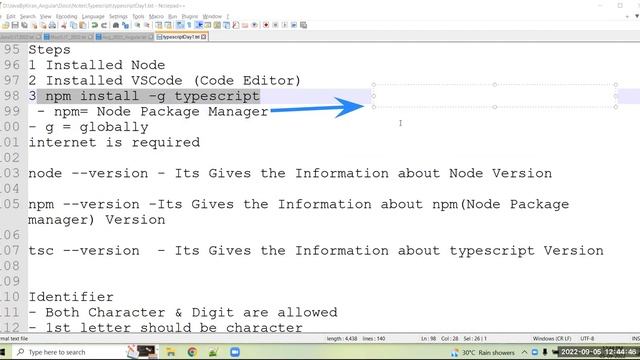
Task: Open the Encoding menu
Action: coord(67,16)
